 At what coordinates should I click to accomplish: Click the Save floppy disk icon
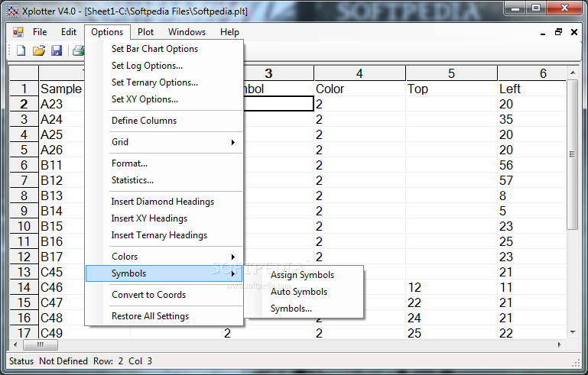(x=57, y=50)
